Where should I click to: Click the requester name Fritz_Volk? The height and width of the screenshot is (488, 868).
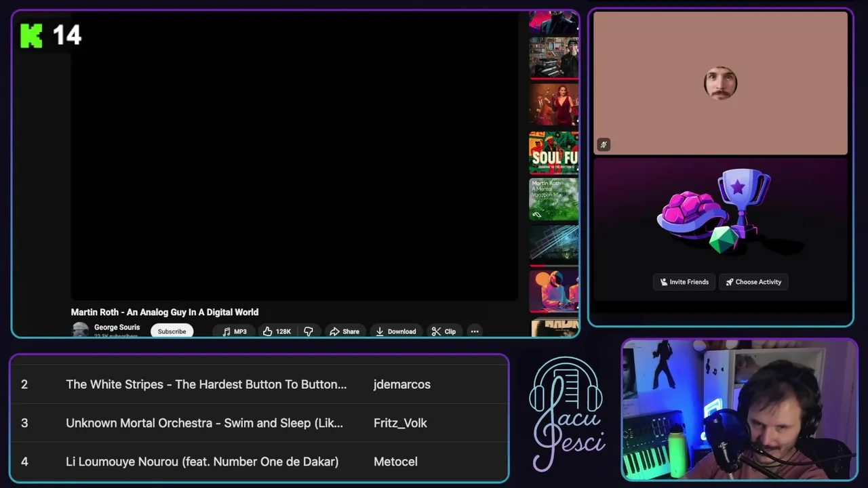pyautogui.click(x=400, y=423)
